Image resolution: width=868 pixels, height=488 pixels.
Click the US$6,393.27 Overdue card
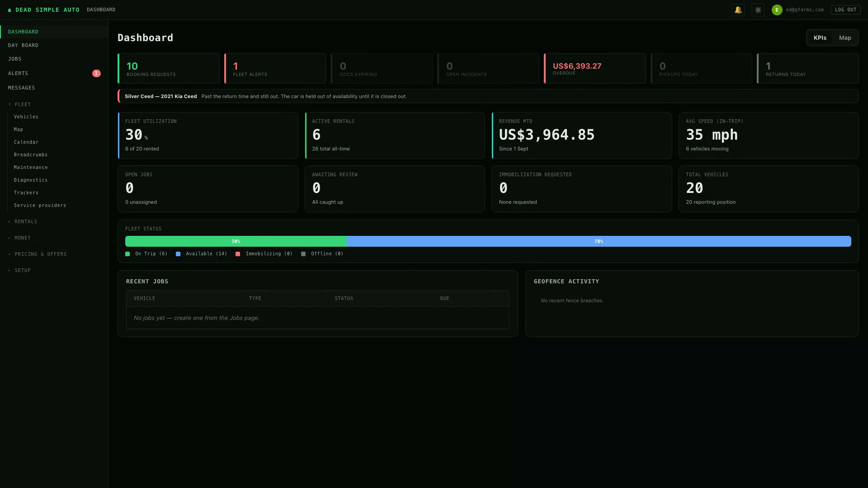coord(595,69)
